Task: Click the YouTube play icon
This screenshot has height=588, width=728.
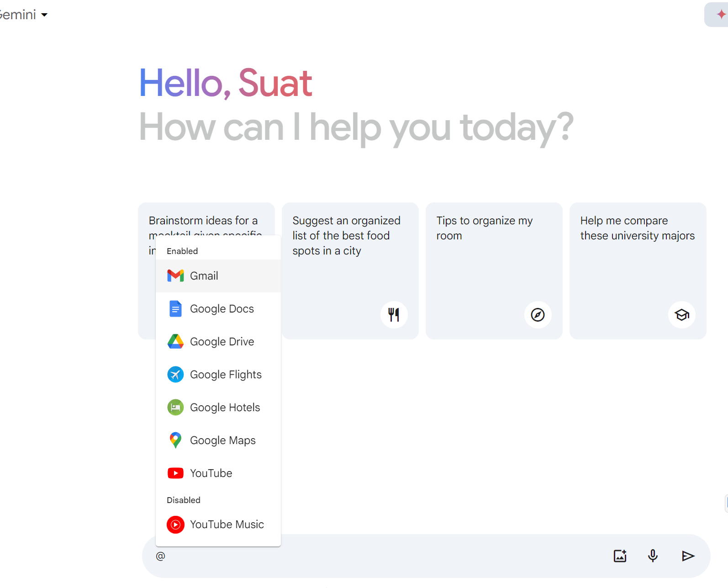Action: (175, 473)
